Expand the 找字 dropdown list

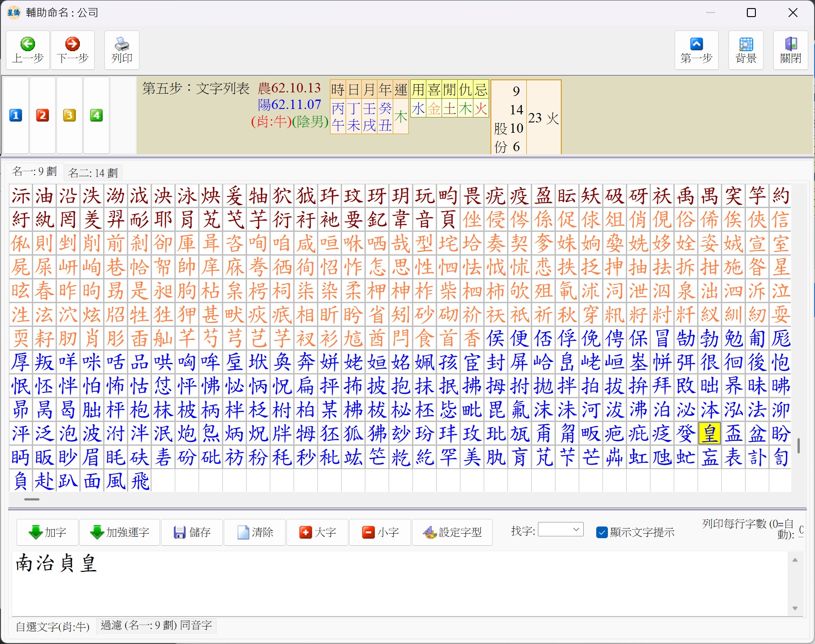pos(577,530)
